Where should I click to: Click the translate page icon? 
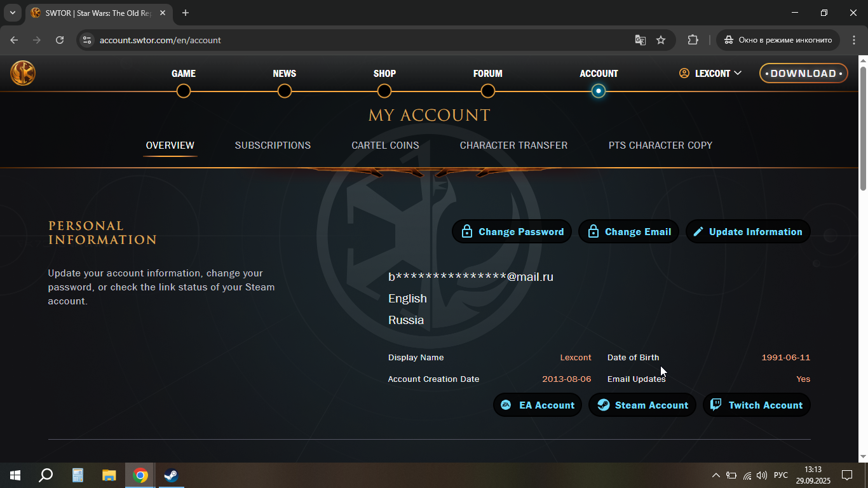[x=641, y=40]
